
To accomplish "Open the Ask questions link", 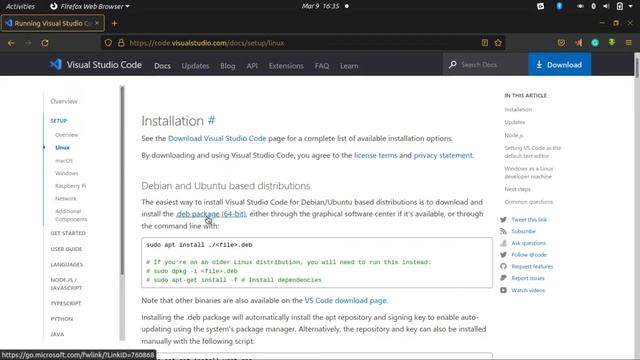I will click(529, 243).
